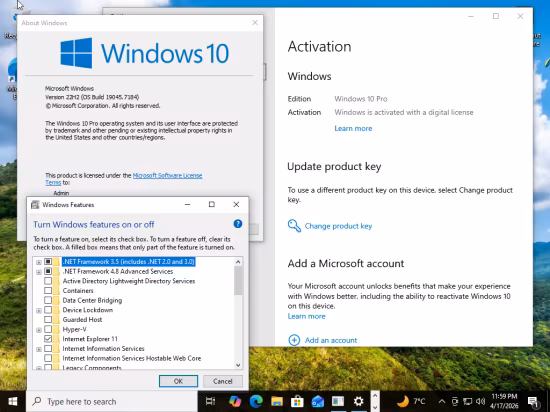
Task: Click the volume speaker icon in tray
Action: click(x=481, y=401)
